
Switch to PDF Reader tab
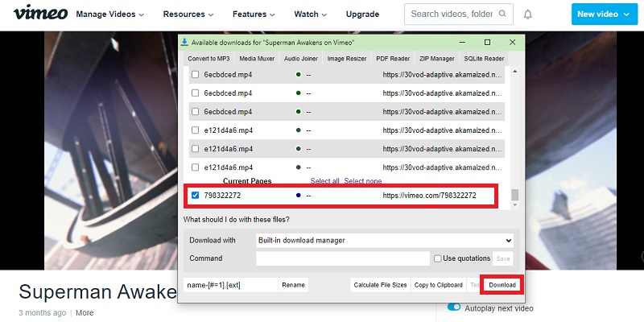[x=393, y=59]
